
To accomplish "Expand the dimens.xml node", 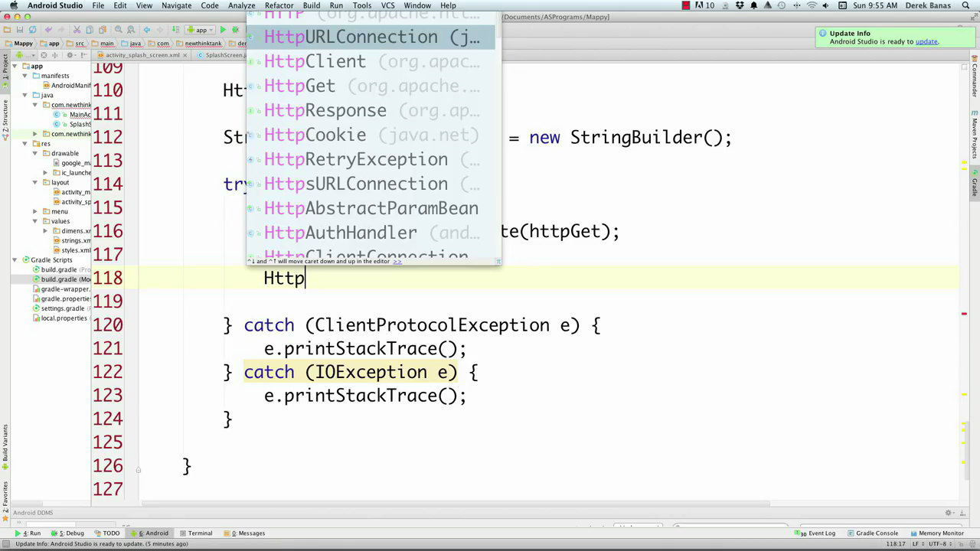I will pos(45,231).
